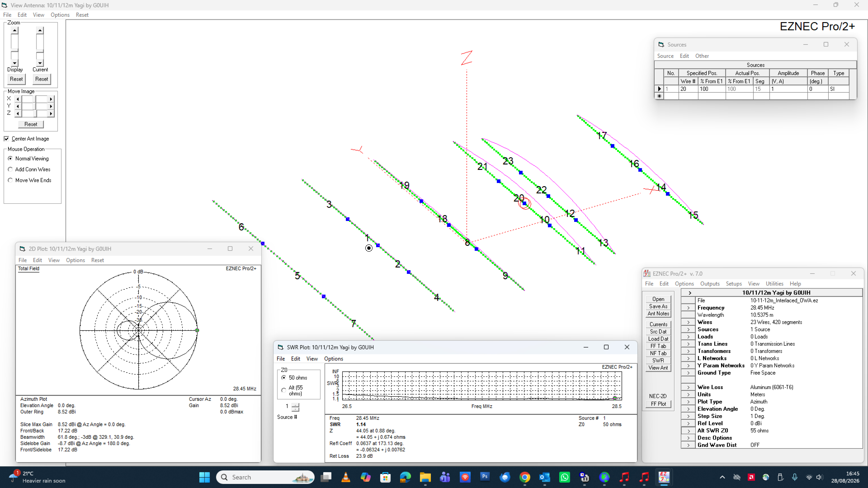
Task: Click Current zoom up arrow
Action: 40,30
